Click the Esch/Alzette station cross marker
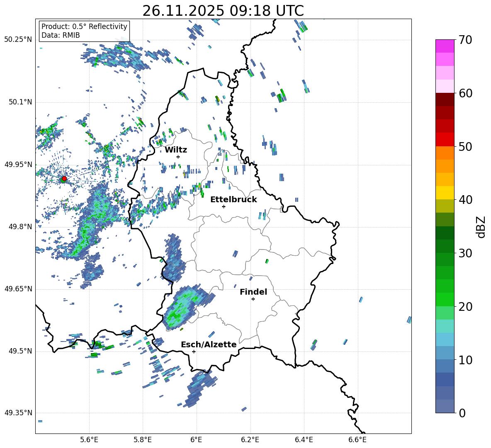Screen dimensions: 491x448 194,351
